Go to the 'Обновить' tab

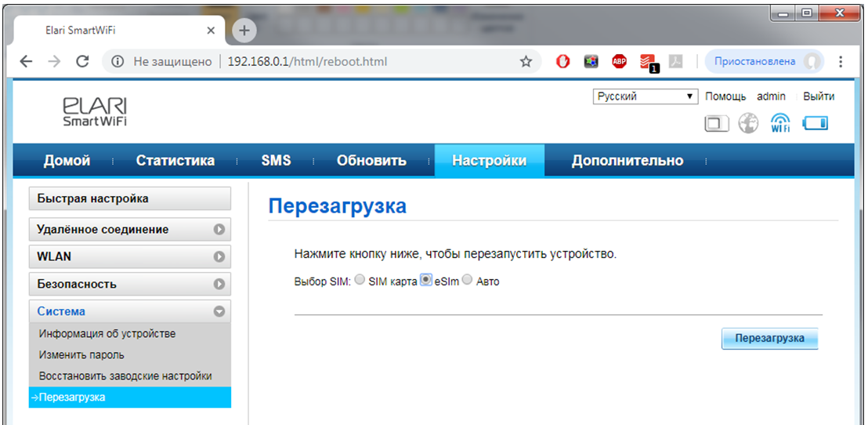[x=371, y=161]
